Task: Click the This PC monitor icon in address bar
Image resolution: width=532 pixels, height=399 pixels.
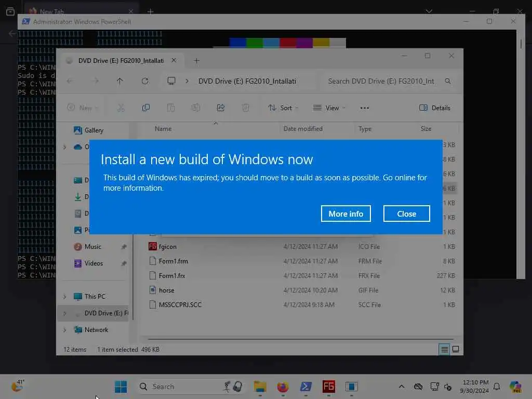Action: coord(171,81)
